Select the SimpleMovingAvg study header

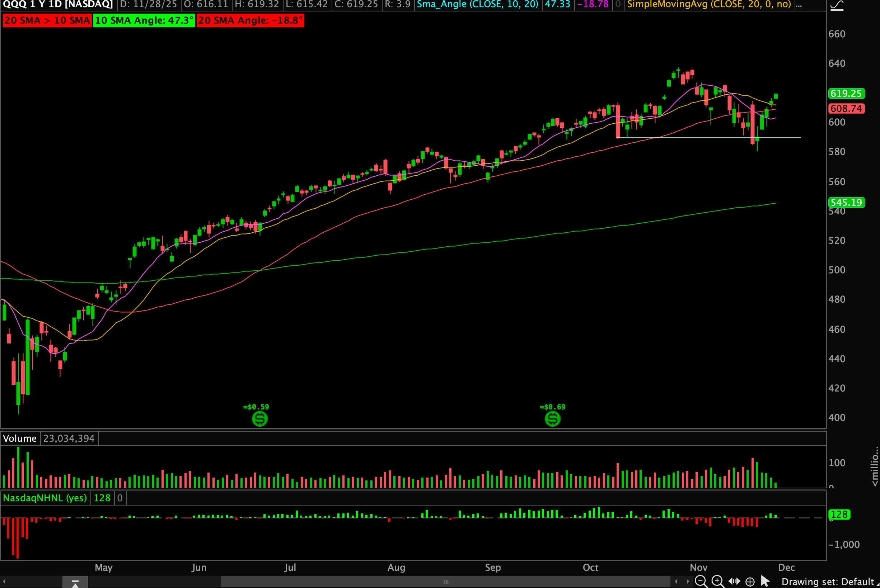tap(708, 5)
